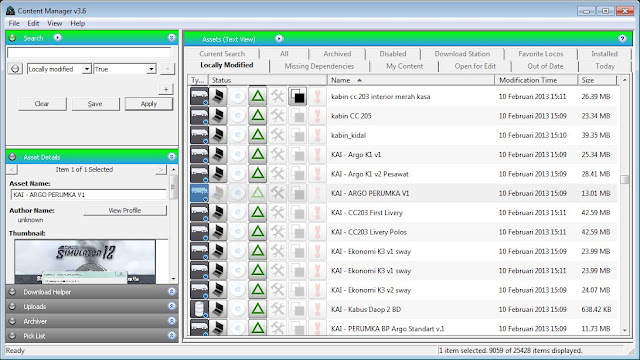Switch to the Missing Dependencies tab
This screenshot has width=640, height=360.
click(x=319, y=66)
